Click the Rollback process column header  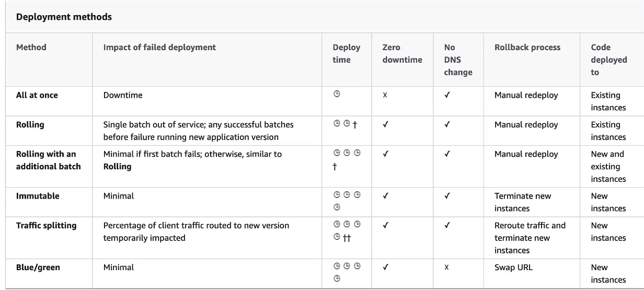(x=527, y=47)
